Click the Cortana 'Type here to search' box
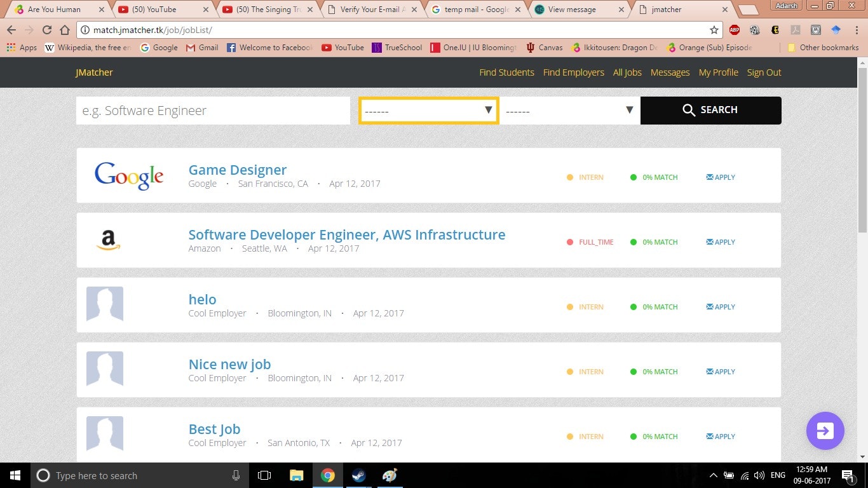This screenshot has width=868, height=488. (139, 475)
